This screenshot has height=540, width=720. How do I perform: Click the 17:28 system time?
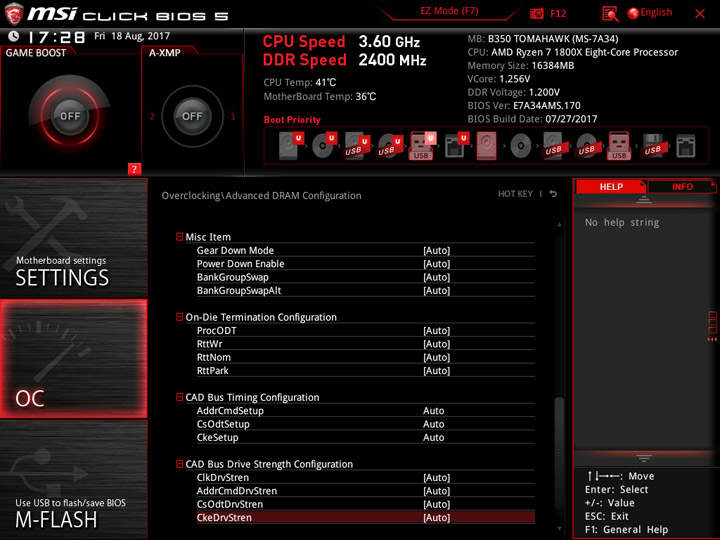56,37
